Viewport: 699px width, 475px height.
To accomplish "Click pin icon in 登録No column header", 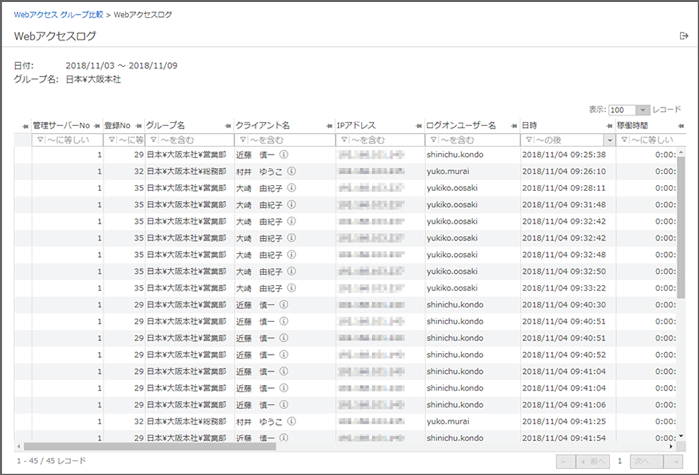I will coord(139,126).
